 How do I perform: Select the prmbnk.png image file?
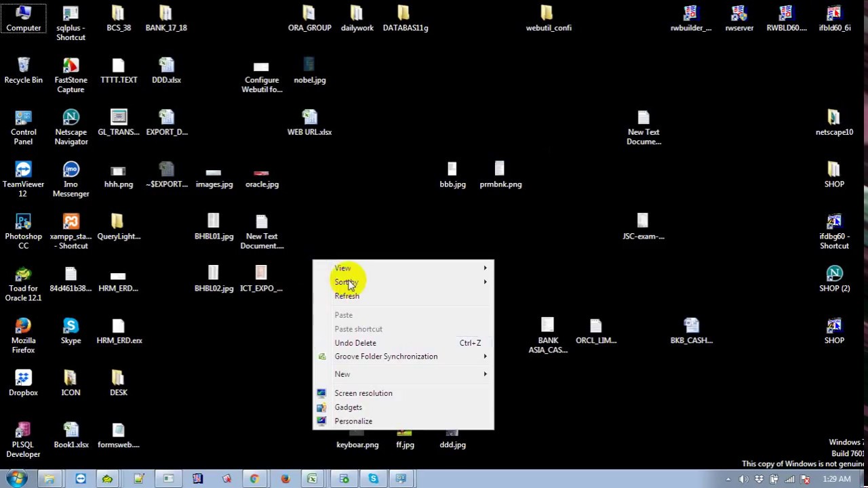[500, 176]
